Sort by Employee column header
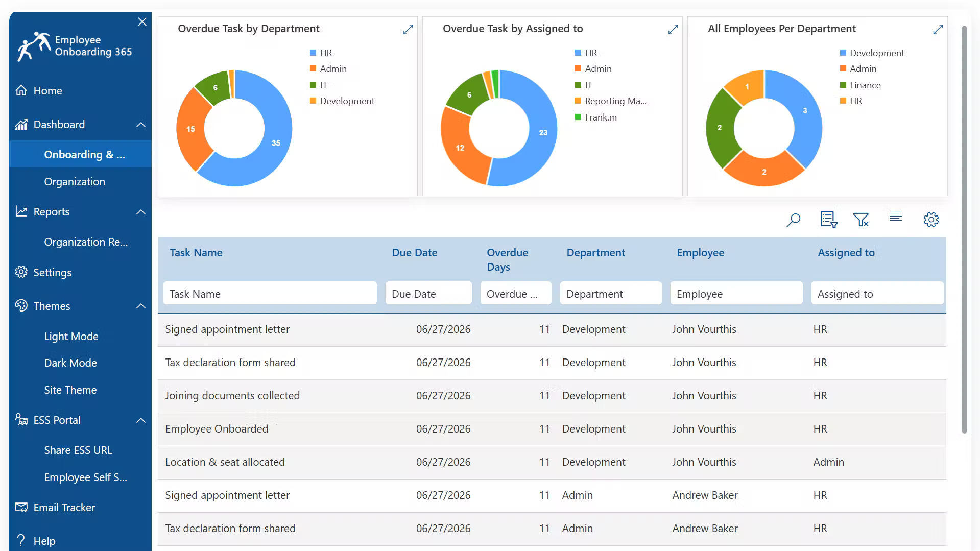 coord(700,252)
